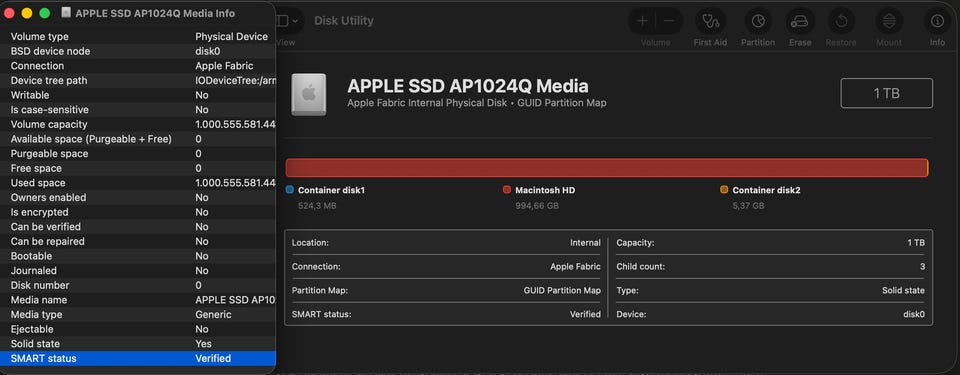Select the Owners enabled row

[138, 197]
